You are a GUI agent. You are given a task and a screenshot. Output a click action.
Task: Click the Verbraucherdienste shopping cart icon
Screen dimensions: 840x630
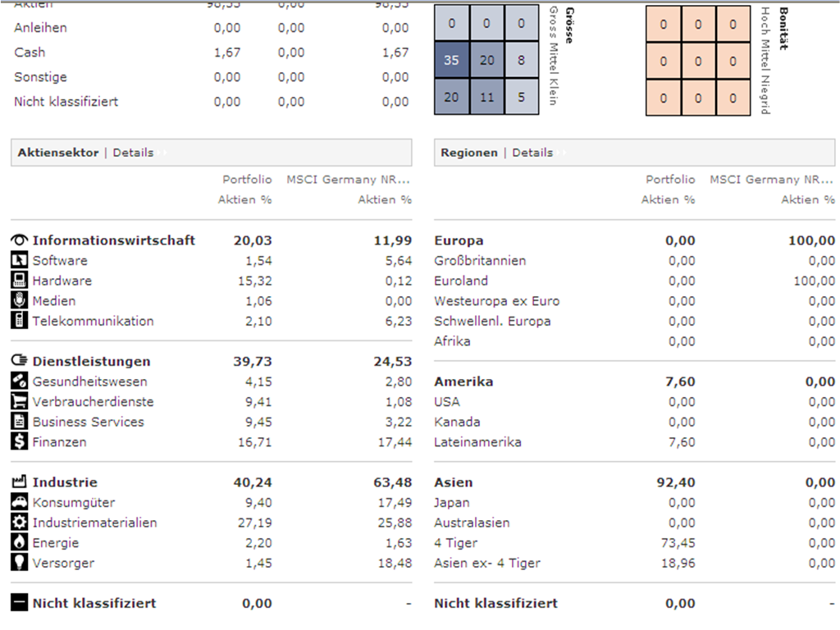tap(20, 401)
